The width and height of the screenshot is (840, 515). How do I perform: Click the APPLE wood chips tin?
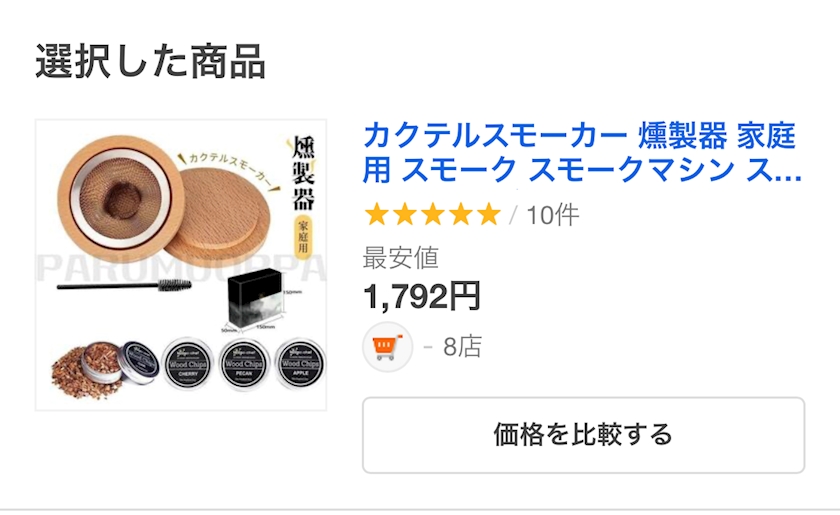click(x=300, y=363)
